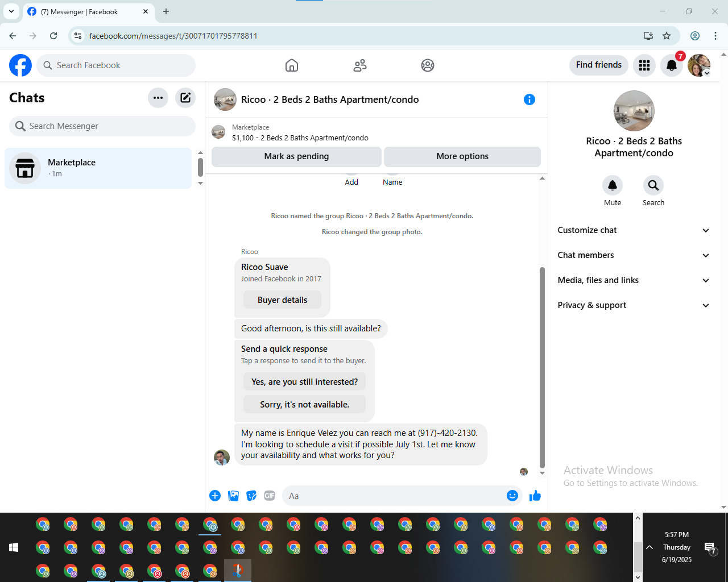Screen dimensions: 728x582
Task: Open the Chrome profile icon
Action: [x=695, y=36]
